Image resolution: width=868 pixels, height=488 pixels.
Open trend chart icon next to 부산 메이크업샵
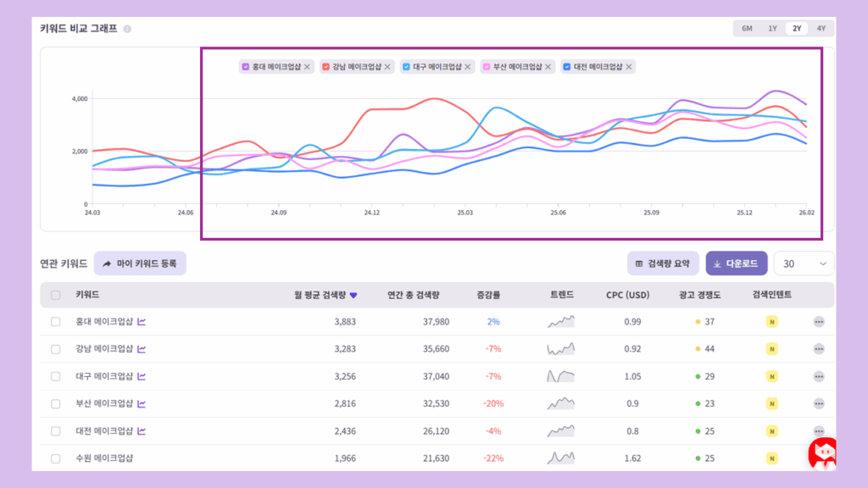click(x=142, y=403)
